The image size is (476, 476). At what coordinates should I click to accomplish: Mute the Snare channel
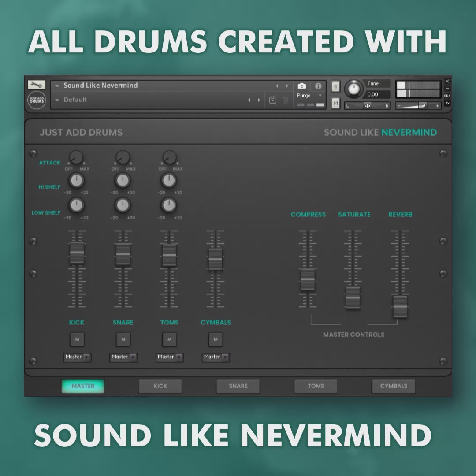point(123,339)
